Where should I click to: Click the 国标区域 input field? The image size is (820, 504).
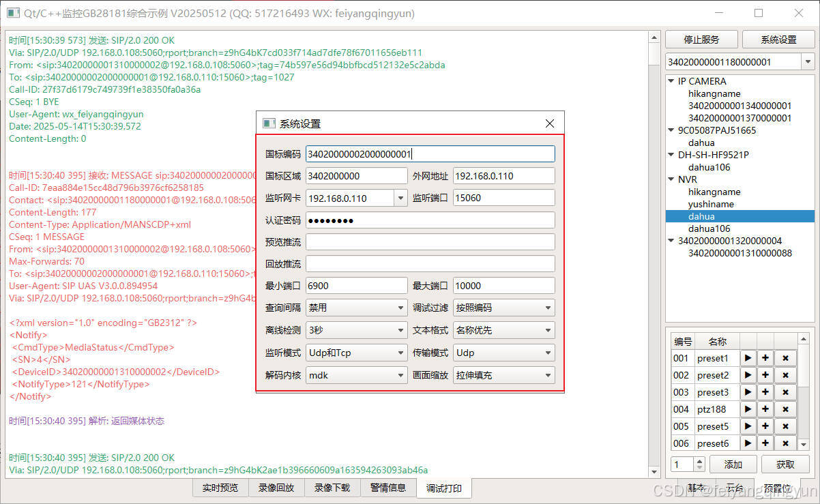pos(356,176)
